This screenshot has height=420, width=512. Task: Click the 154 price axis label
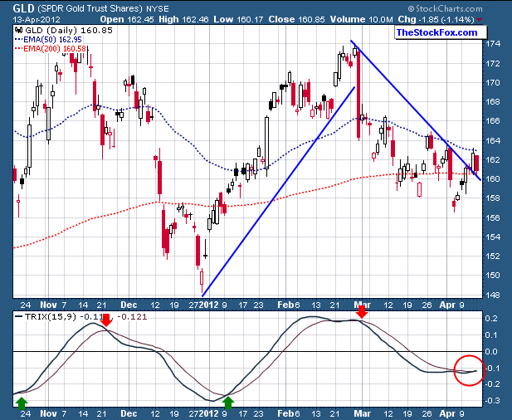click(x=494, y=237)
